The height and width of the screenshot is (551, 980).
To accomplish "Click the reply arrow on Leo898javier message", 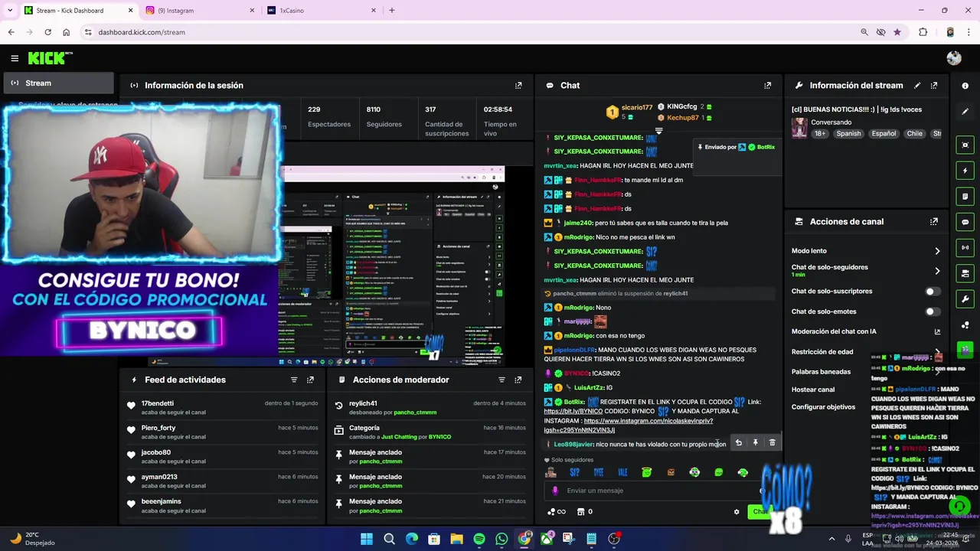I will 738,442.
